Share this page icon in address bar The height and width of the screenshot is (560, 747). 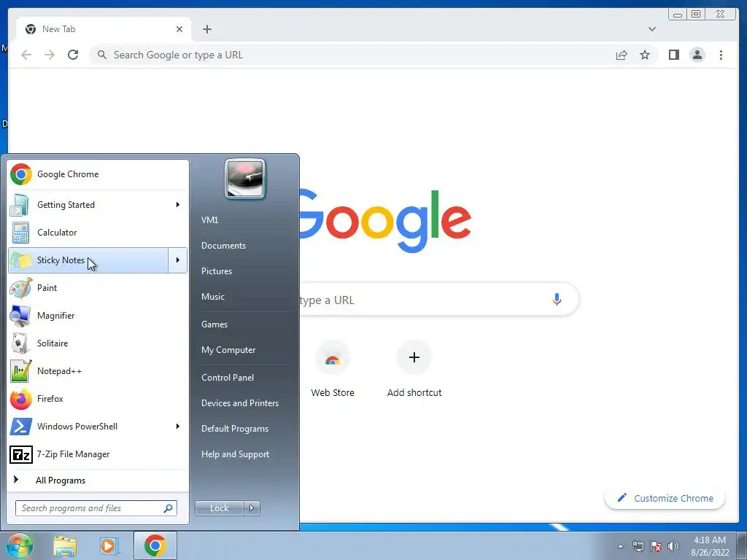pyautogui.click(x=622, y=55)
